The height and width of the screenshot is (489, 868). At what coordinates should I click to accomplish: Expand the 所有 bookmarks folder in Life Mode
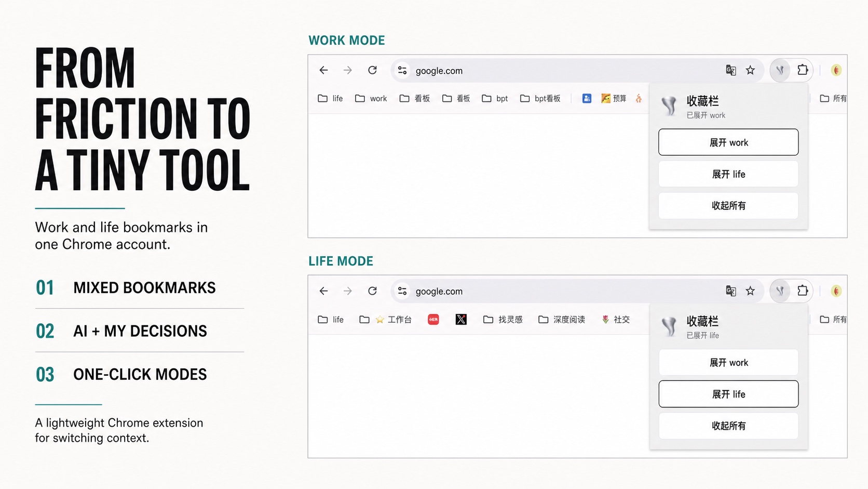[833, 320]
